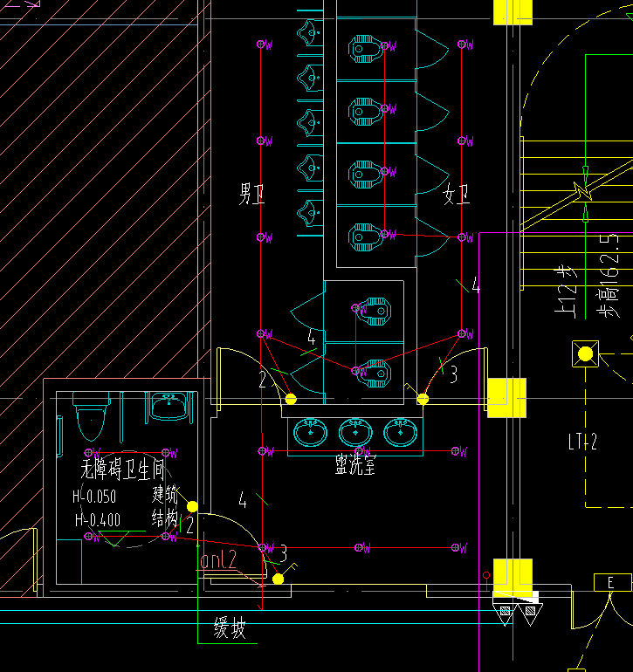The image size is (633, 672).
Task: Pick the stair break-line symbol
Action: pos(584,190)
